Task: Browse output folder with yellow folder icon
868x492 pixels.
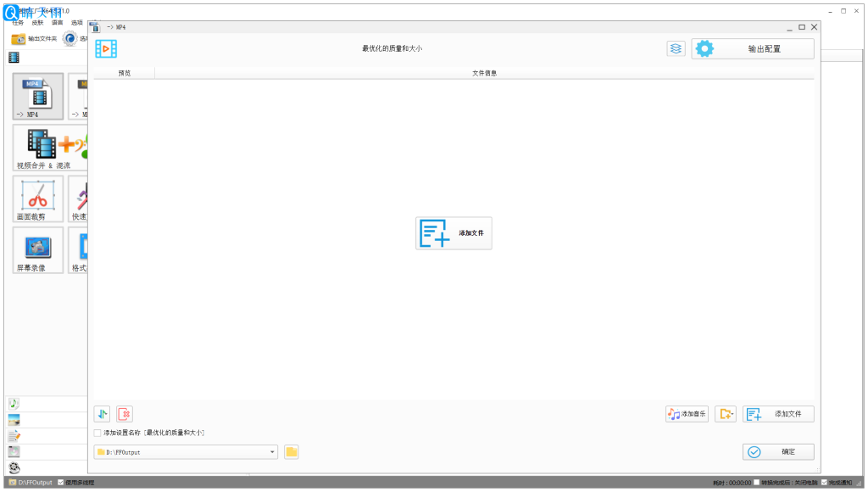Action: click(x=292, y=452)
